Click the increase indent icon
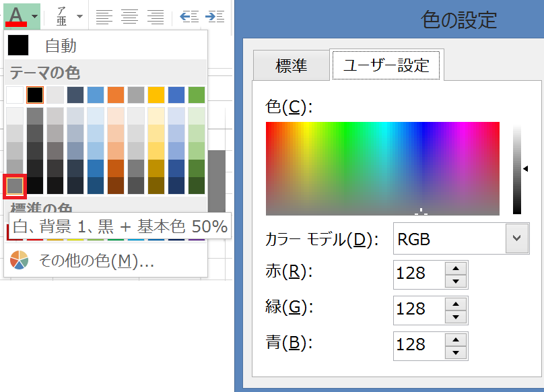This screenshot has height=392, width=544. pyautogui.click(x=215, y=16)
